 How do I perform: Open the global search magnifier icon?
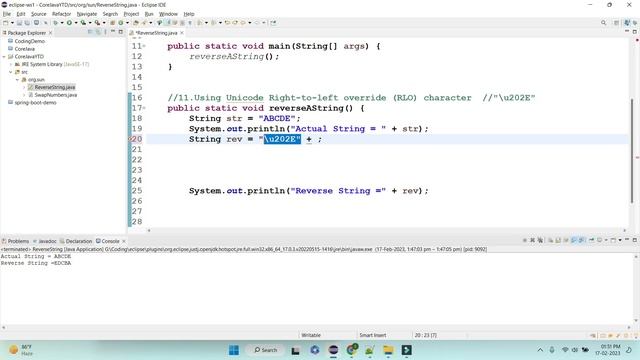(x=603, y=23)
